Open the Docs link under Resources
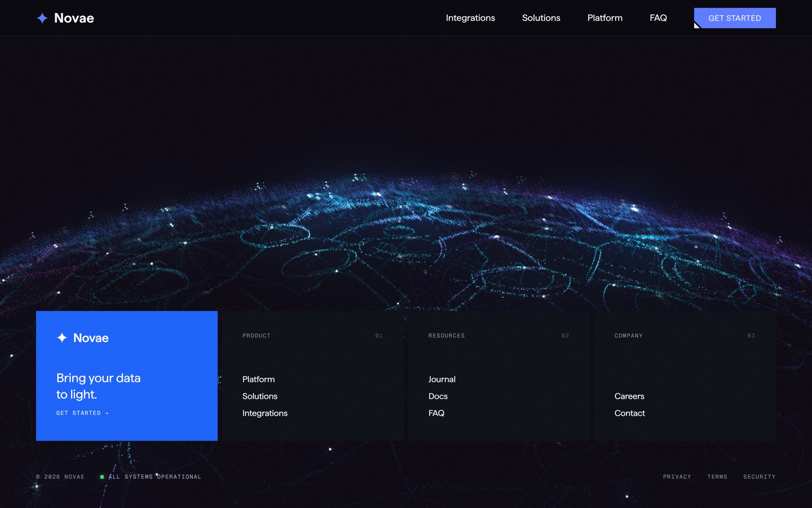 [x=438, y=396]
